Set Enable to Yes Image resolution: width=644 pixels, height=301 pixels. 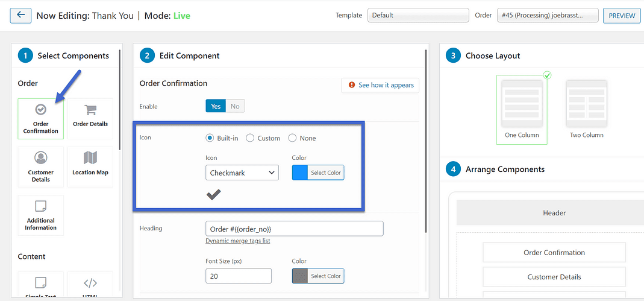coord(216,106)
